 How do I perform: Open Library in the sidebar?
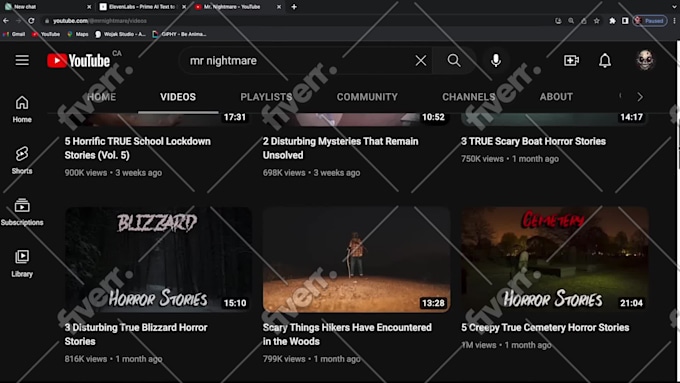coord(22,263)
